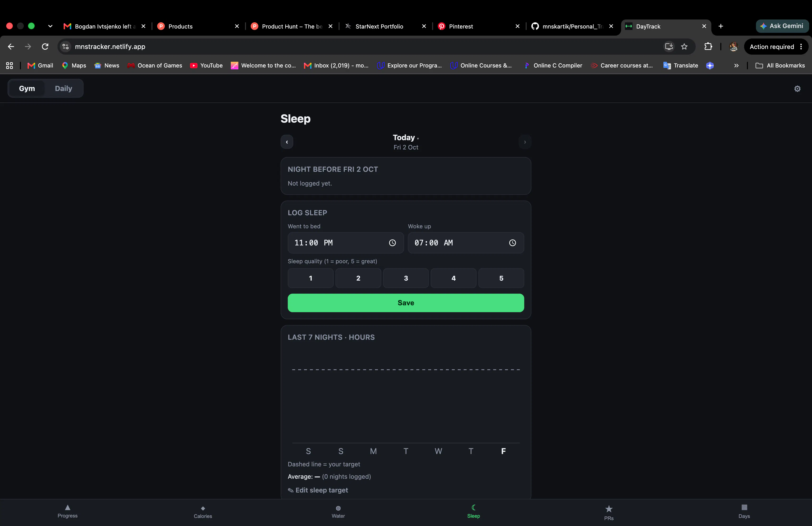Image resolution: width=812 pixels, height=526 pixels.
Task: Open YouTube bookmark
Action: [206, 66]
